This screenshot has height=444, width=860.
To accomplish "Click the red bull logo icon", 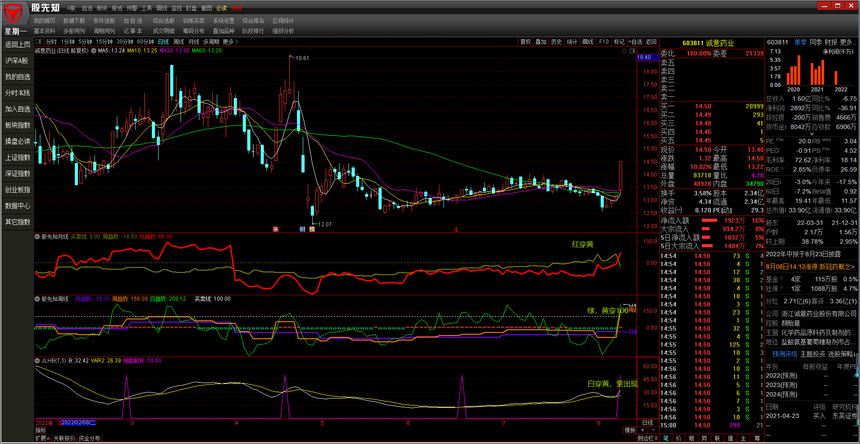I will point(14,11).
